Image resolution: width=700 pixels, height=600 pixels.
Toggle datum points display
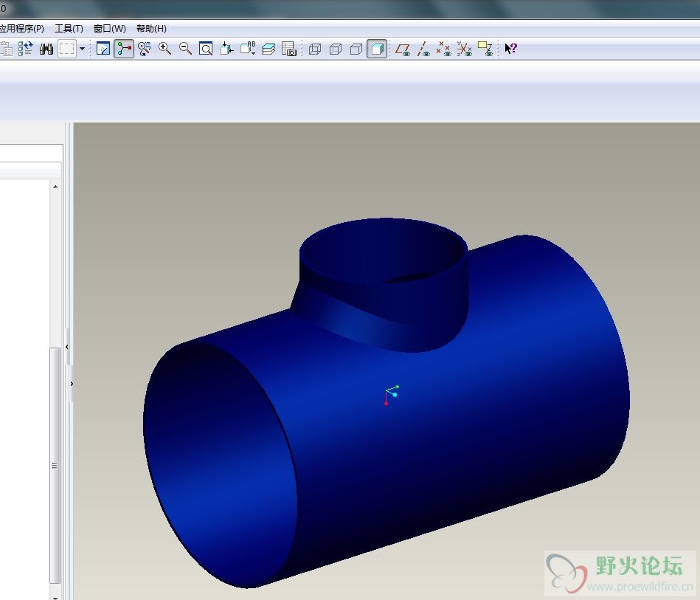tap(443, 49)
